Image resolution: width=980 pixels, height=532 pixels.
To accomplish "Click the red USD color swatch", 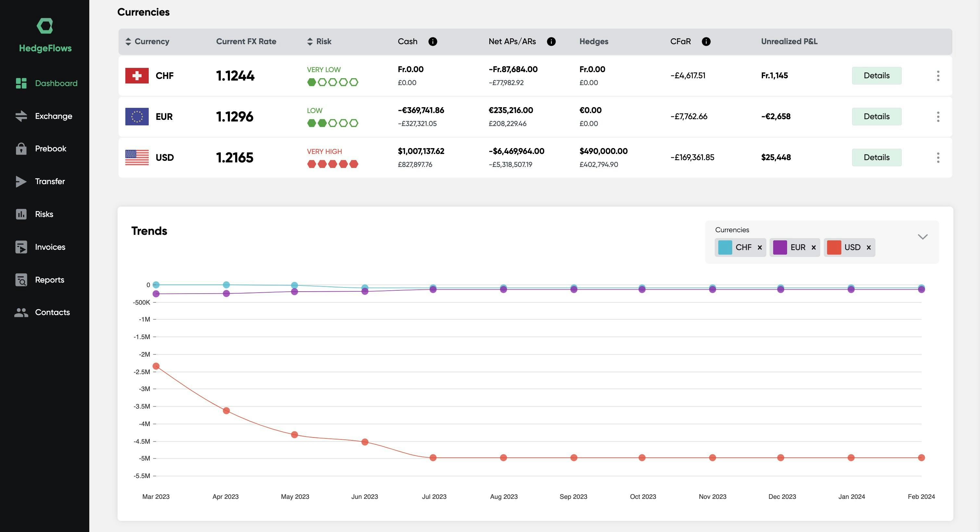I will pos(834,247).
